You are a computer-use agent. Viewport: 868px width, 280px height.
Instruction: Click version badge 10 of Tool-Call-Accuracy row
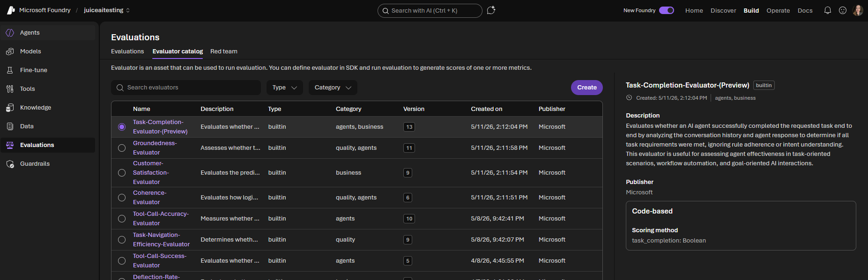[x=409, y=219]
